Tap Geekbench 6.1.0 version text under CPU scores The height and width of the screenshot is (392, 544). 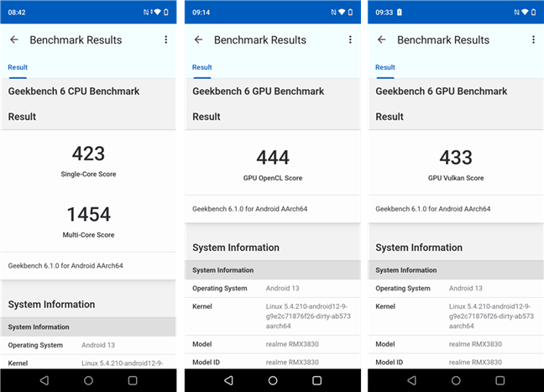[65, 266]
